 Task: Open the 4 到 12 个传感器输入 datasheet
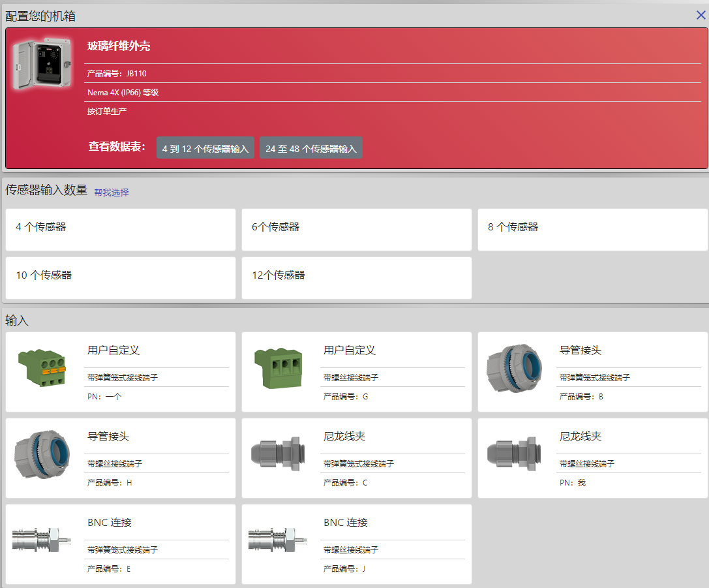[205, 148]
